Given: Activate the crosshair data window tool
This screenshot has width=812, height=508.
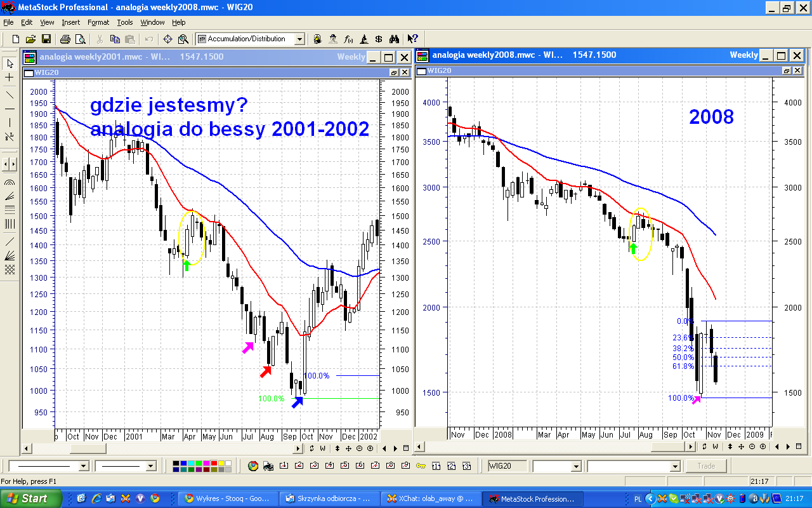Looking at the screenshot, I should (x=168, y=39).
